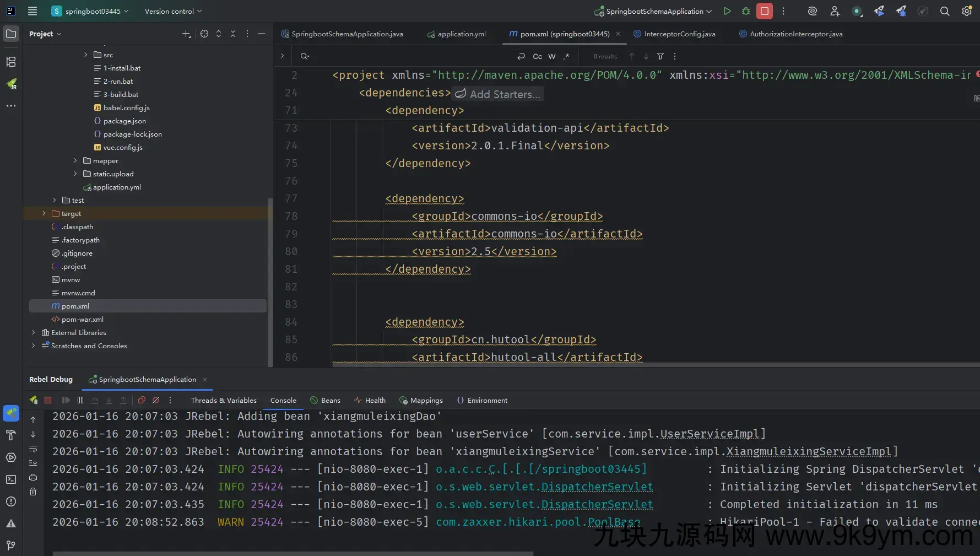
Task: Clear console with the trash icon
Action: (33, 492)
